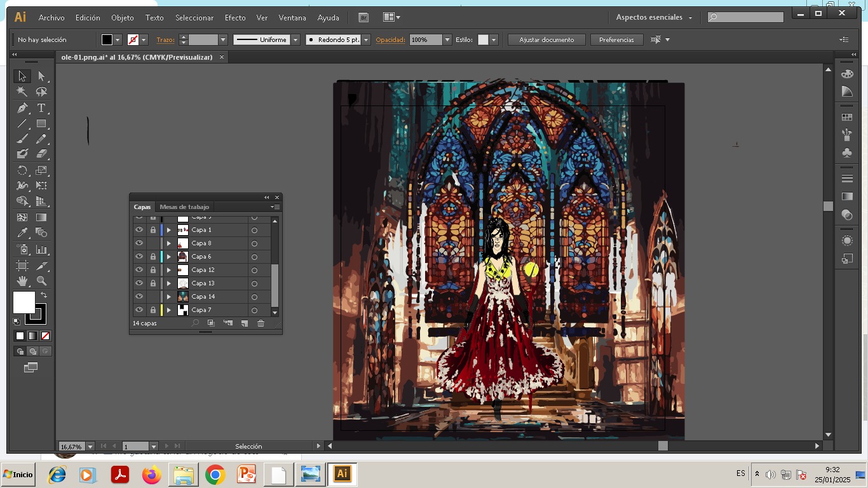868x488 pixels.
Task: Select the Magic Wand tool
Action: pos(22,92)
